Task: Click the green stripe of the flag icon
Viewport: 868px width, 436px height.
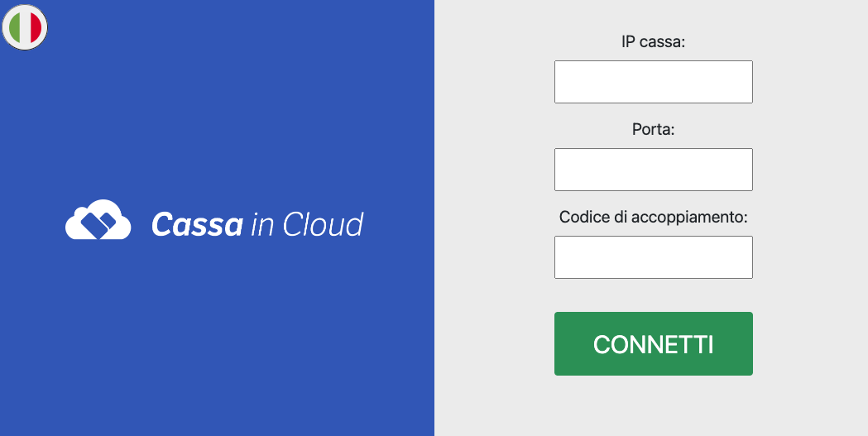Action: (x=14, y=27)
